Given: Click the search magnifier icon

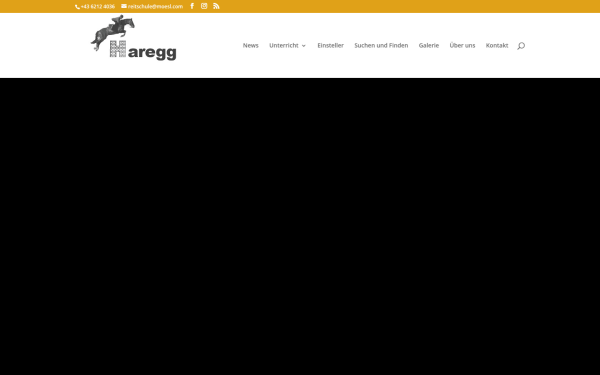Looking at the screenshot, I should [x=521, y=46].
